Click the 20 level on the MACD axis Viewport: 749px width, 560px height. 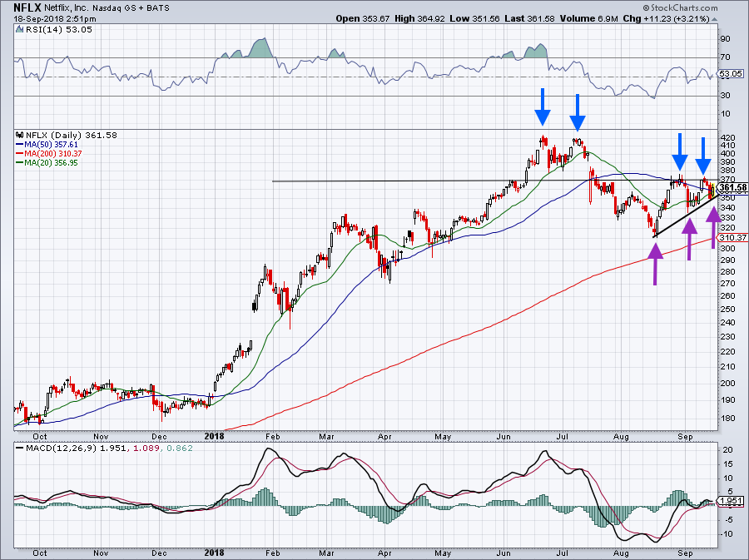coord(728,449)
